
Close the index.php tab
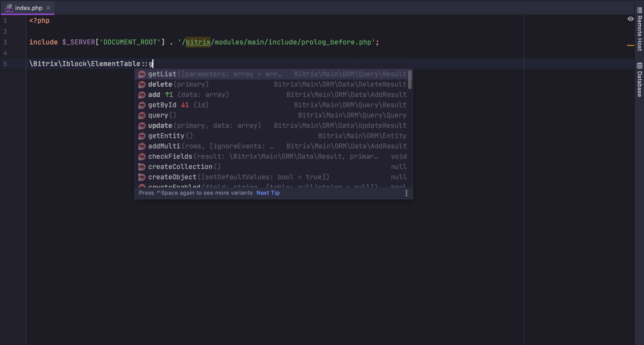pos(48,8)
